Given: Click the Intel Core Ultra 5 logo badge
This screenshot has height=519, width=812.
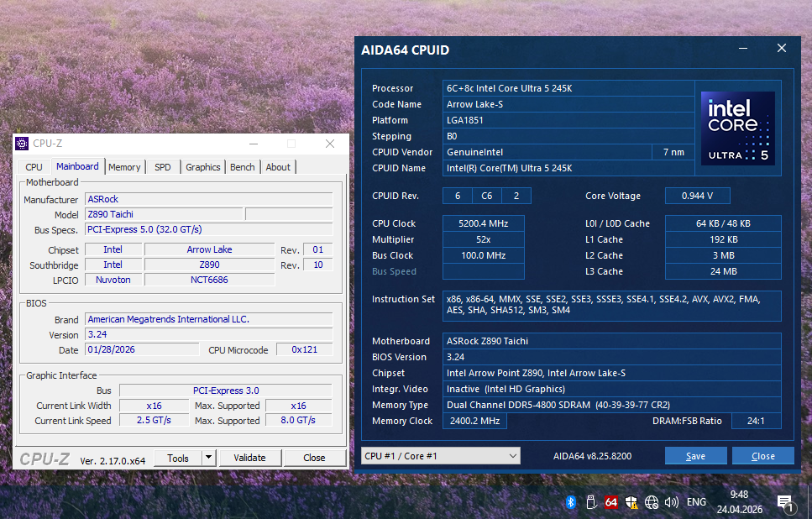Looking at the screenshot, I should (x=737, y=128).
